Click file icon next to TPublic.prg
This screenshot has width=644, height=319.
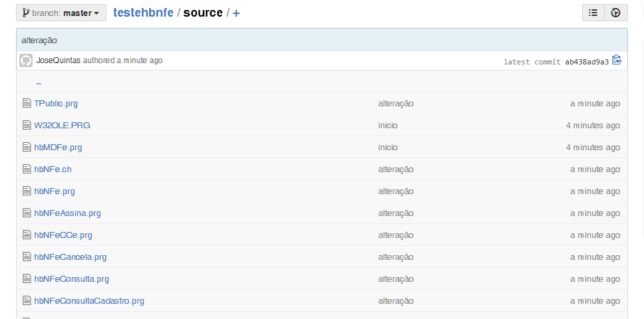pyautogui.click(x=27, y=104)
